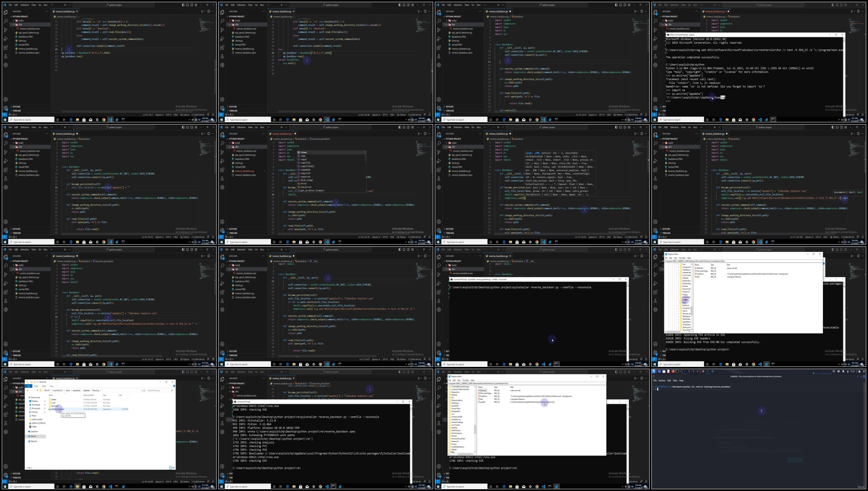Open Favorites menu in Registry Editor showing update value

pyautogui.click(x=466, y=380)
